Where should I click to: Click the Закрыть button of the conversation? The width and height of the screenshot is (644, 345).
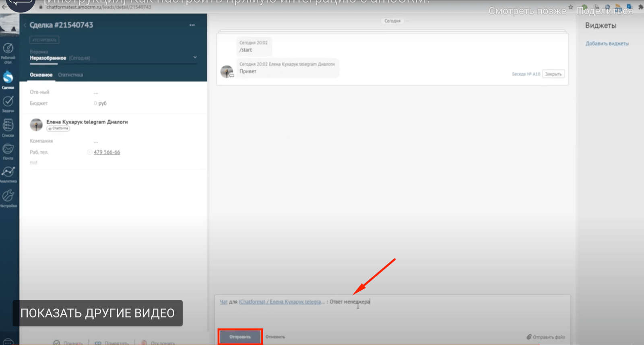point(553,74)
